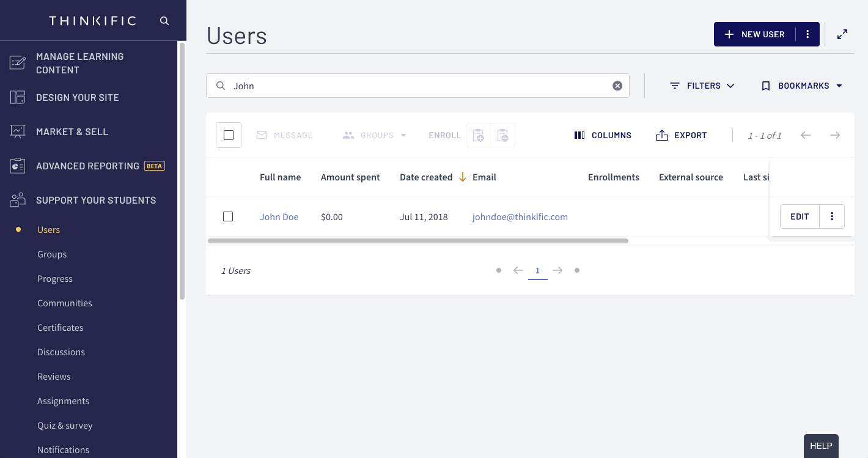
Task: Click the johndoe@thinkific.com email link
Action: pos(520,216)
